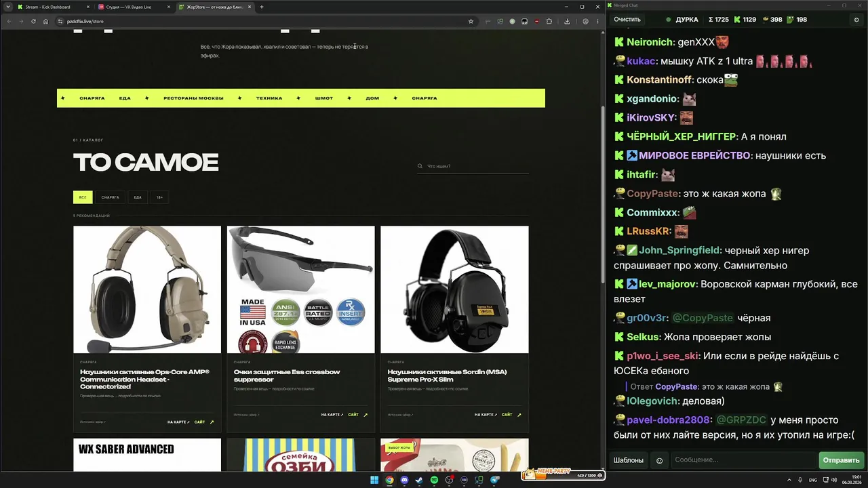Send the chat message with Отправить
868x488 pixels.
(842, 460)
